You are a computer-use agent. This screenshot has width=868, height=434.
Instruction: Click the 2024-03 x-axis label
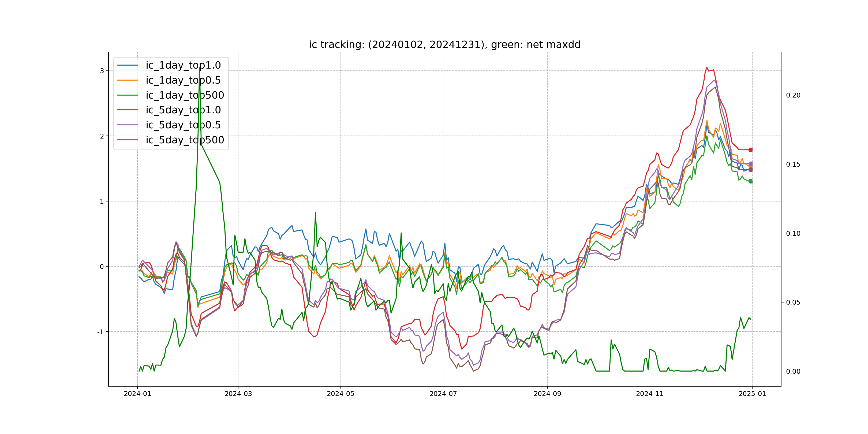[238, 394]
